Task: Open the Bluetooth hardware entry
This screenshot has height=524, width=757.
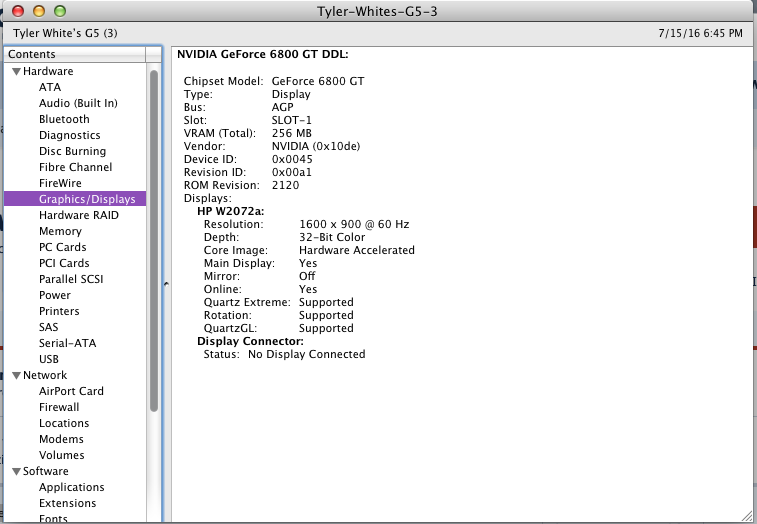Action: (x=64, y=119)
